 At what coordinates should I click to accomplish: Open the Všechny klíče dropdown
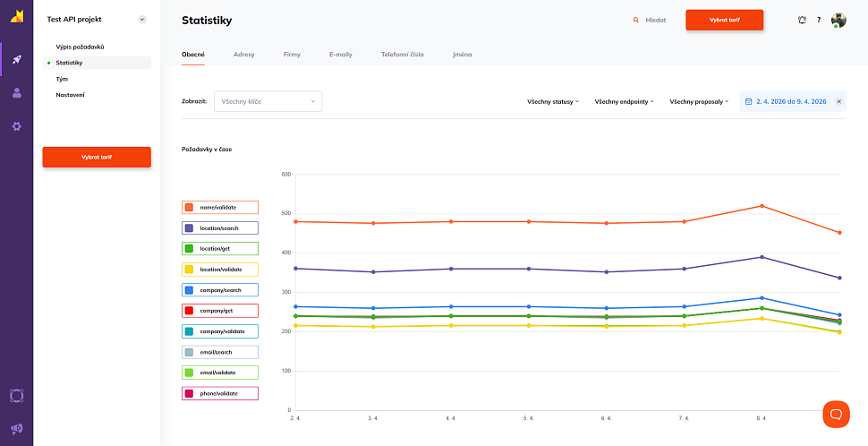(x=268, y=101)
